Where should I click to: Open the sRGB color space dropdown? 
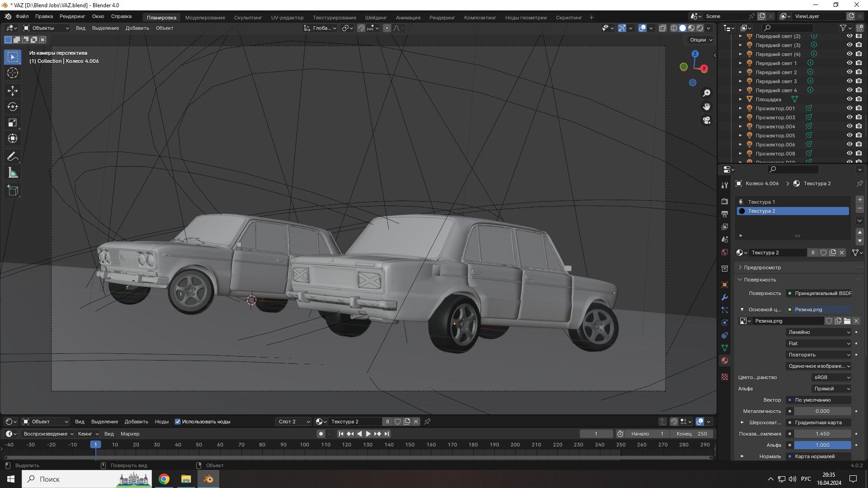(x=831, y=377)
